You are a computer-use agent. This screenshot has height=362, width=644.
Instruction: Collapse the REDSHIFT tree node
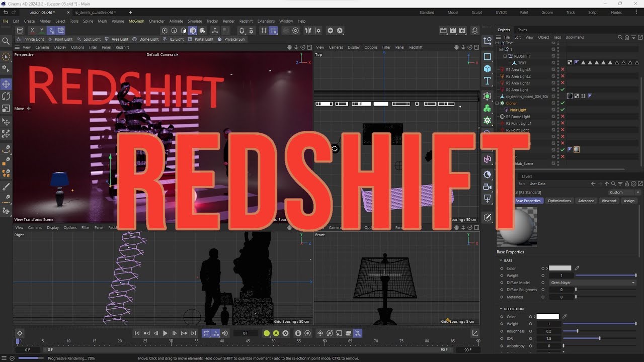(x=506, y=56)
